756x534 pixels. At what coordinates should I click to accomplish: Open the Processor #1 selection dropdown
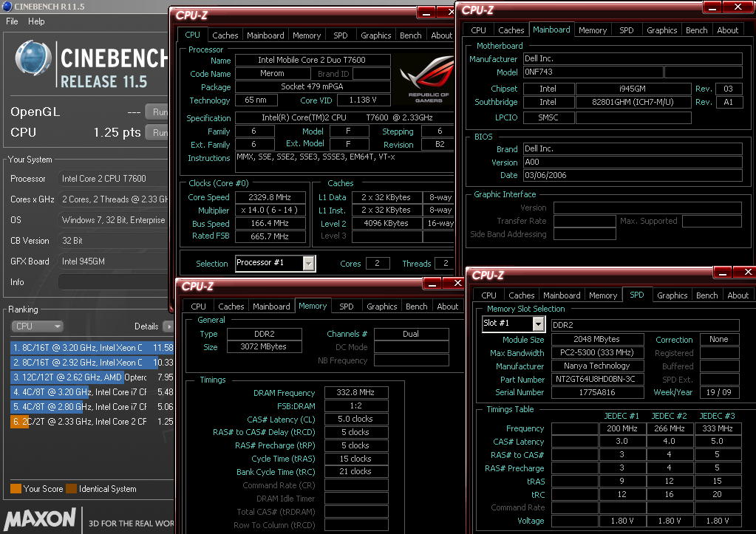[x=309, y=263]
